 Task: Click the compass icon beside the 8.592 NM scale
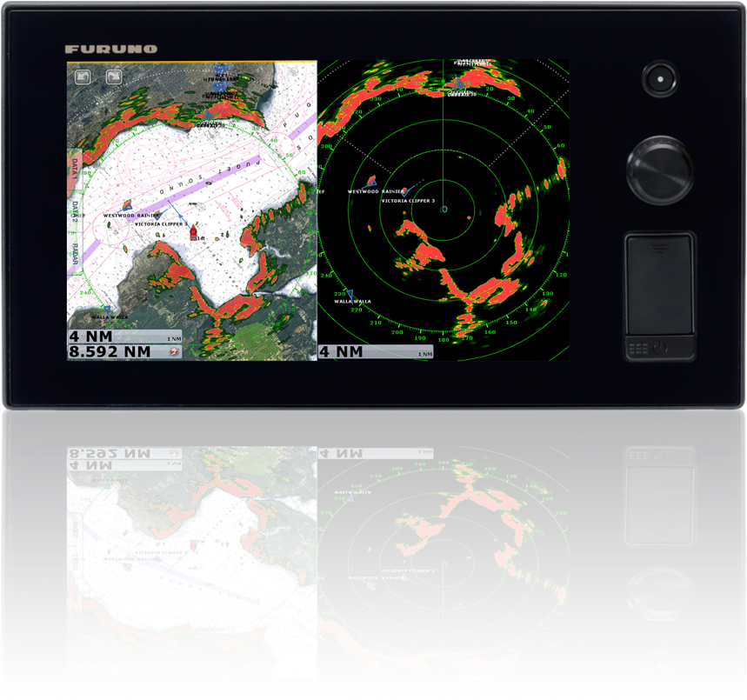(173, 351)
